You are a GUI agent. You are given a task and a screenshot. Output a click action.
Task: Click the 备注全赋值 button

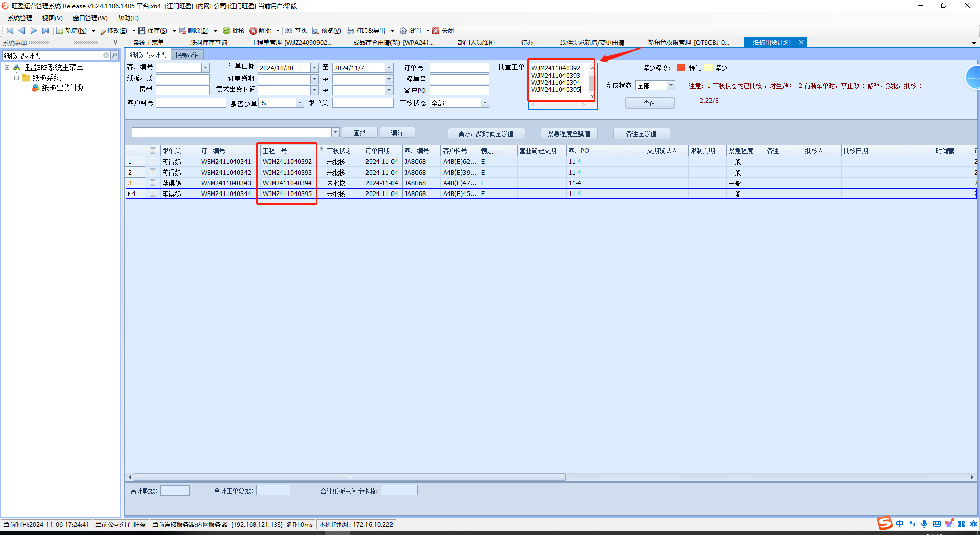click(x=642, y=134)
